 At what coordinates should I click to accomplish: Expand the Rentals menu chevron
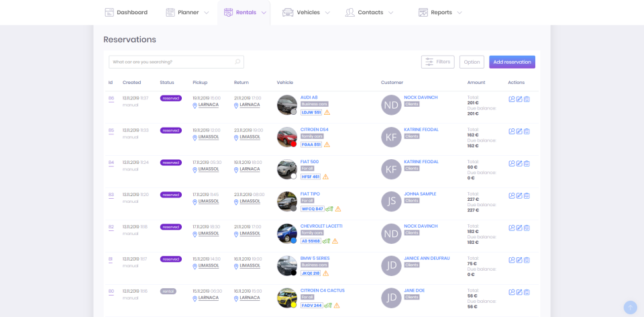(264, 13)
